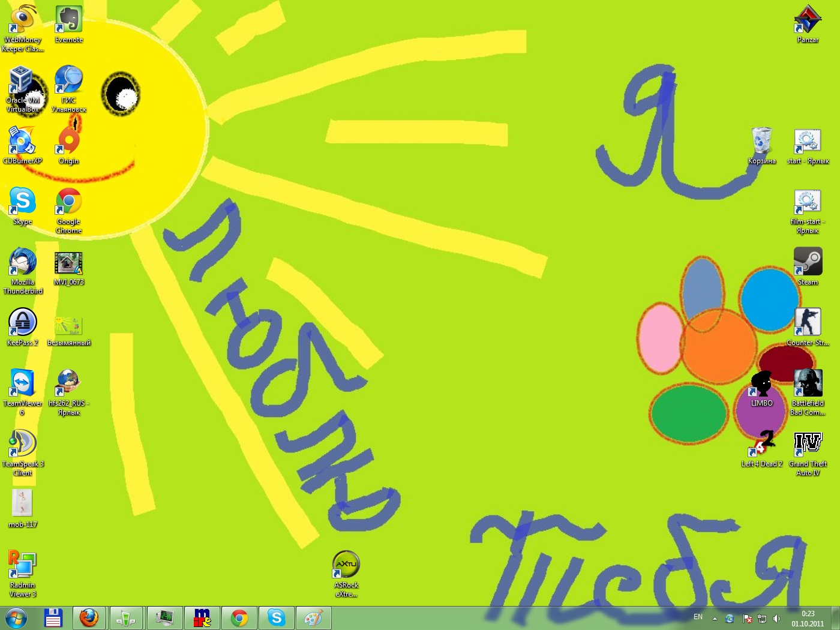Select the WebMoney Keeper Classic desktop icon
Image resolution: width=840 pixels, height=630 pixels.
click(x=23, y=29)
